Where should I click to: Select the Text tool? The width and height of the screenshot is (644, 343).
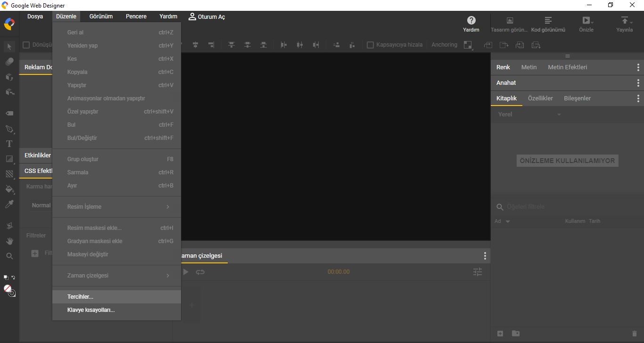[x=9, y=144]
